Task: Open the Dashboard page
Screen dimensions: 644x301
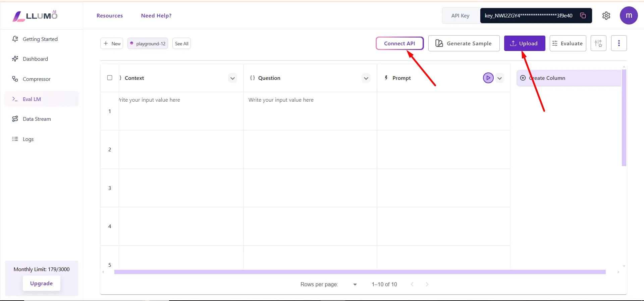Action: click(42, 59)
